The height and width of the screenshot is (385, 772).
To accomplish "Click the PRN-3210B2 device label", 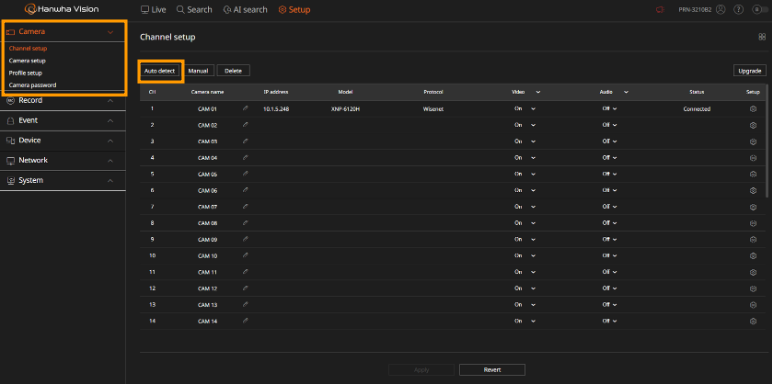I will (x=695, y=9).
